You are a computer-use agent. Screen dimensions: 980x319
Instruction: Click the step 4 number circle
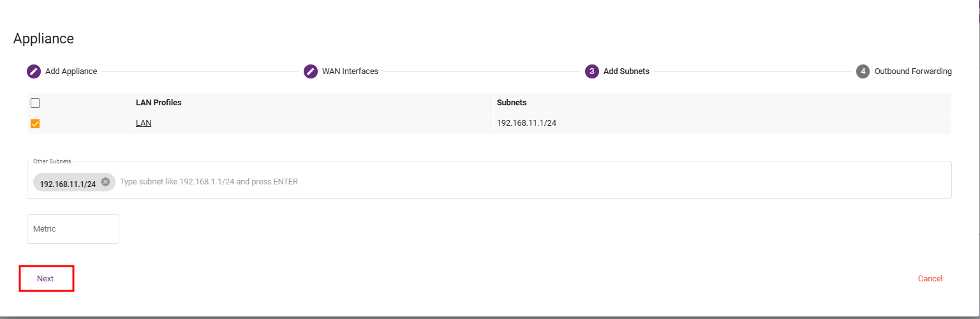click(863, 71)
